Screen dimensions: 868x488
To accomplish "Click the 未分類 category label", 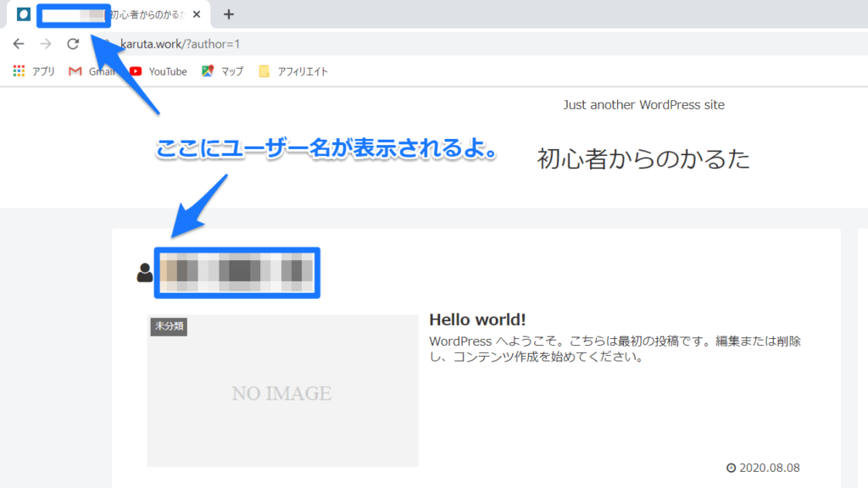I will click(x=169, y=326).
